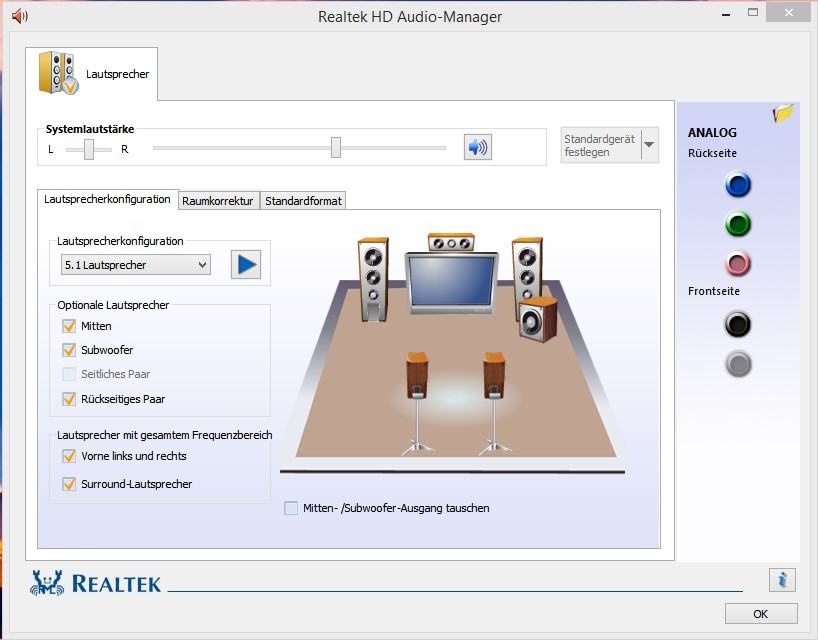Click the Realtek crab logo
818x640 pixels.
pyautogui.click(x=47, y=583)
